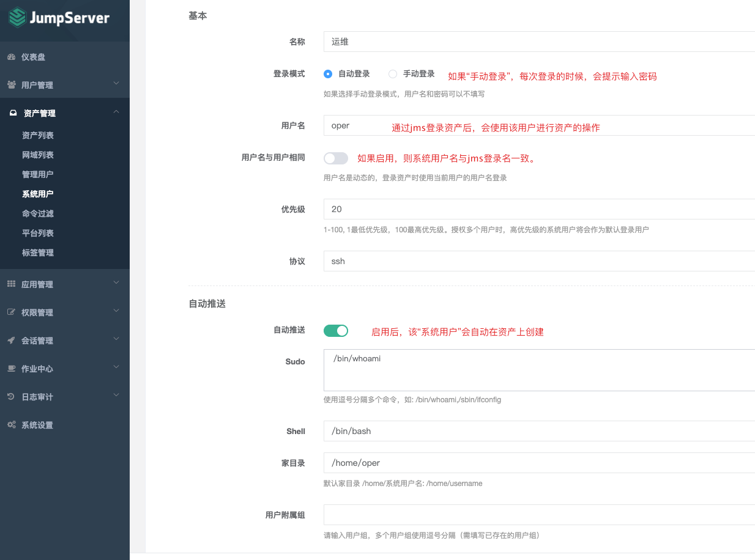
Task: Click the edit icon beside 权限管理
Action: 11,312
